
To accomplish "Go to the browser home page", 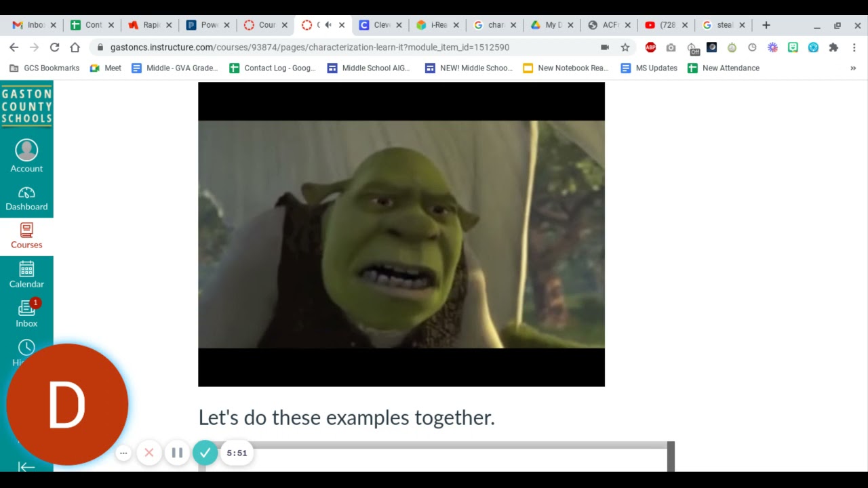I will [x=75, y=47].
